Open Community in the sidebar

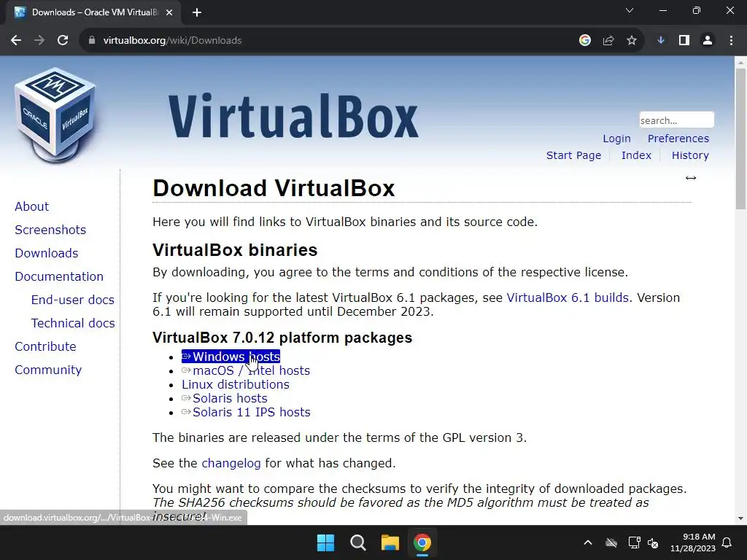coord(48,370)
